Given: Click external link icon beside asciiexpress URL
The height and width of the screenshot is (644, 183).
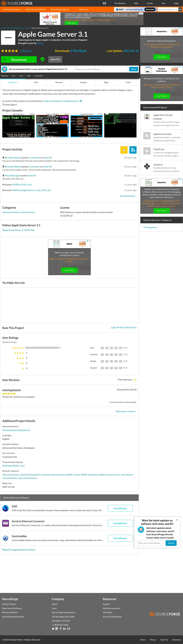Looking at the screenshot, I should (x=81, y=101).
